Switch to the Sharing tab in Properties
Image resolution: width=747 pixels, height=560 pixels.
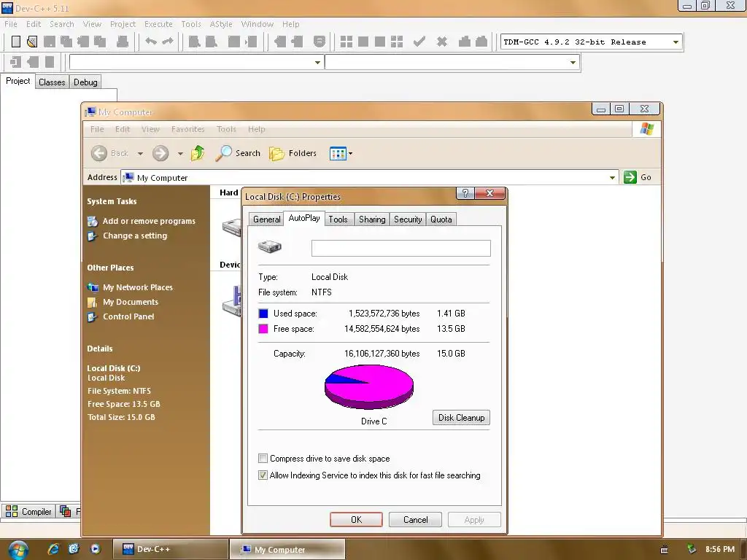point(372,219)
